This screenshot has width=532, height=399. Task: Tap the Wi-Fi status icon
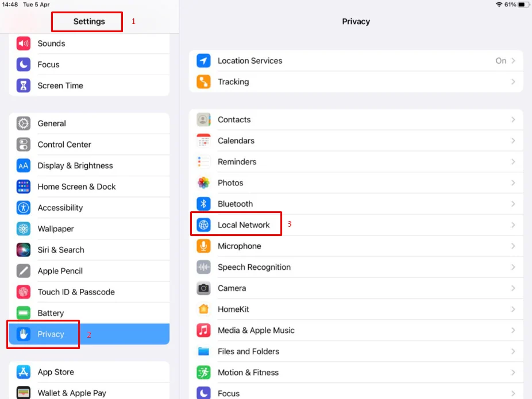point(499,5)
